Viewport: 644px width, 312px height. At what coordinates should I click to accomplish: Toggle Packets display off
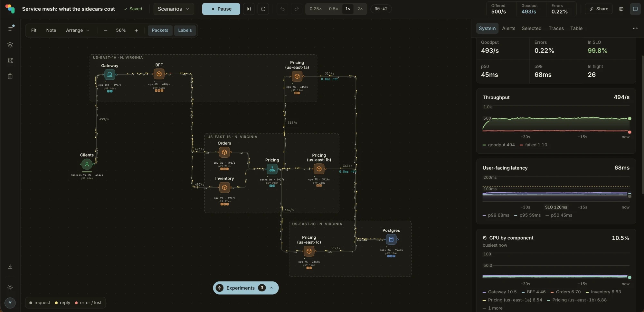[160, 30]
